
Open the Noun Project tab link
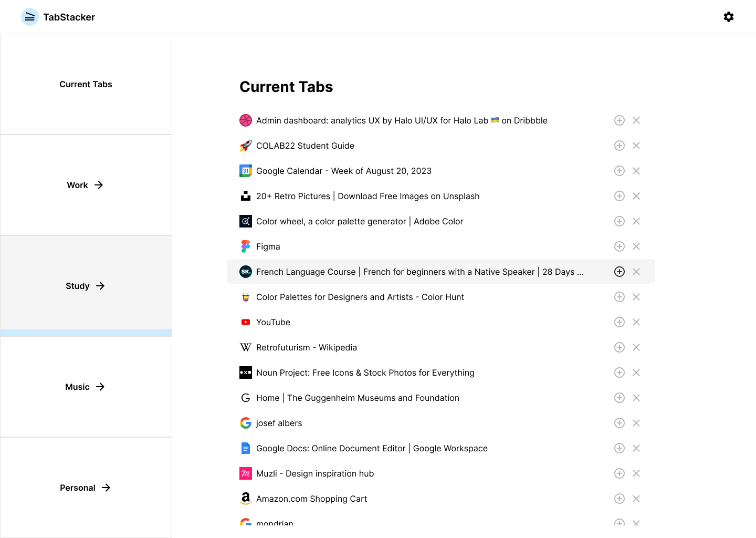tap(365, 373)
